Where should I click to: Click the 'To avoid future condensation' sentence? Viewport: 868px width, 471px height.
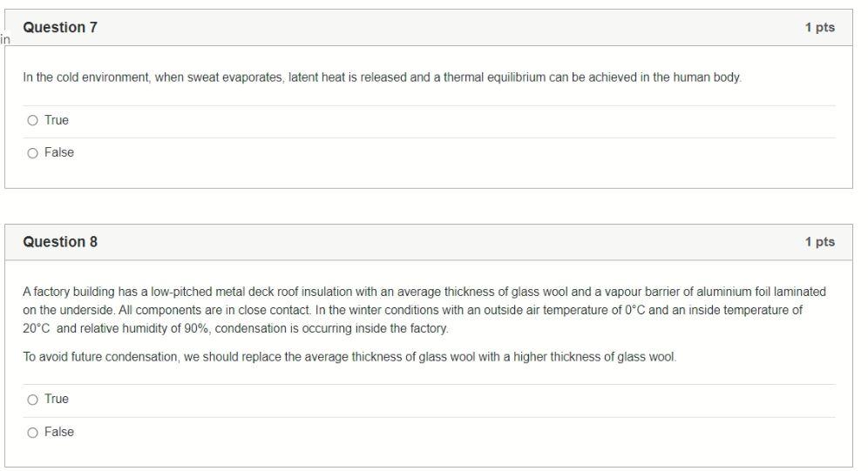coord(349,357)
